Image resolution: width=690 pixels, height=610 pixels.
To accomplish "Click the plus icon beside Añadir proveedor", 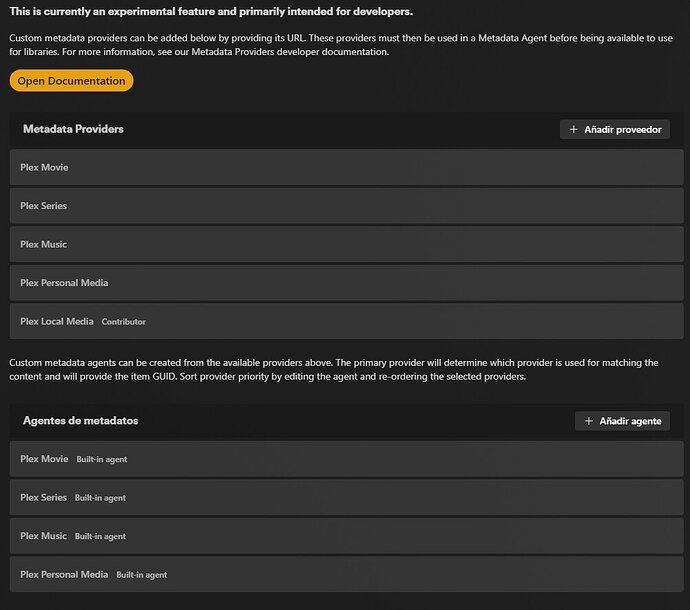I will pyautogui.click(x=573, y=129).
